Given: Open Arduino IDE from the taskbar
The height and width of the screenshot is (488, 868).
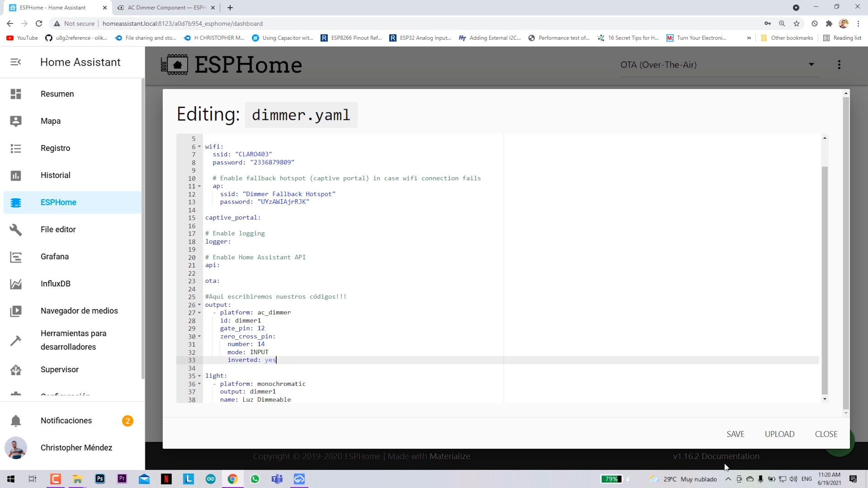Looking at the screenshot, I should point(211,479).
